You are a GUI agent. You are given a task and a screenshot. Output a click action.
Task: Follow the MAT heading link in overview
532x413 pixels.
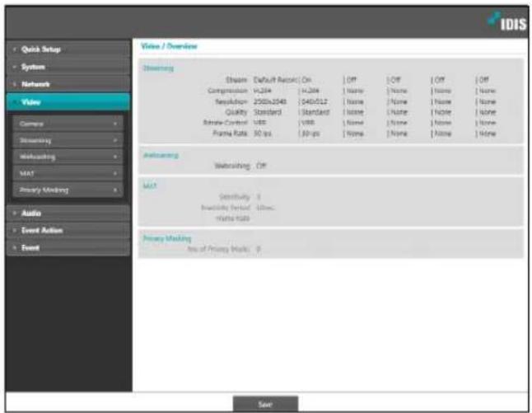pos(150,185)
